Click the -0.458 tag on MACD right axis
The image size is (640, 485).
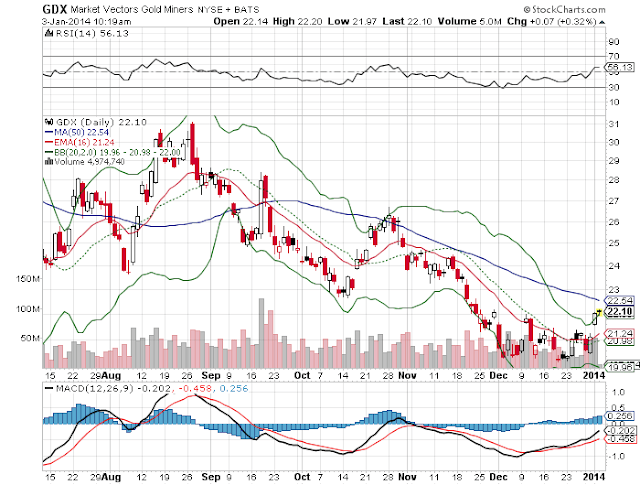coord(620,439)
